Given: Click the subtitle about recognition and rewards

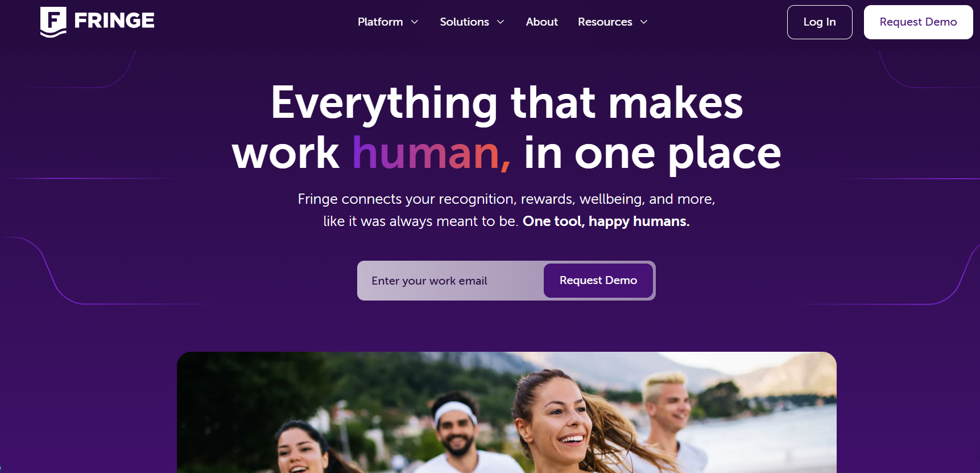Looking at the screenshot, I should tap(506, 210).
